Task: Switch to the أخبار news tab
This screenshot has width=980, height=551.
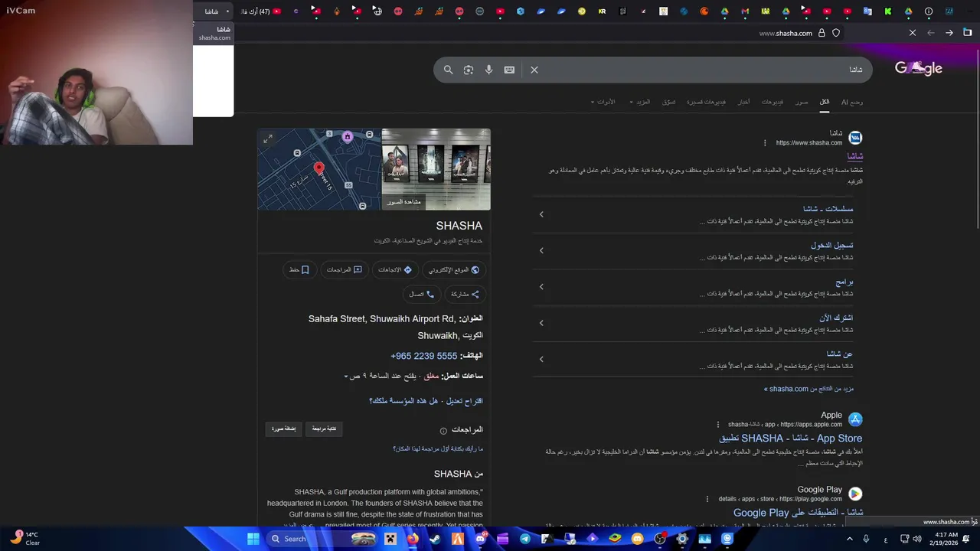Action: pyautogui.click(x=743, y=102)
